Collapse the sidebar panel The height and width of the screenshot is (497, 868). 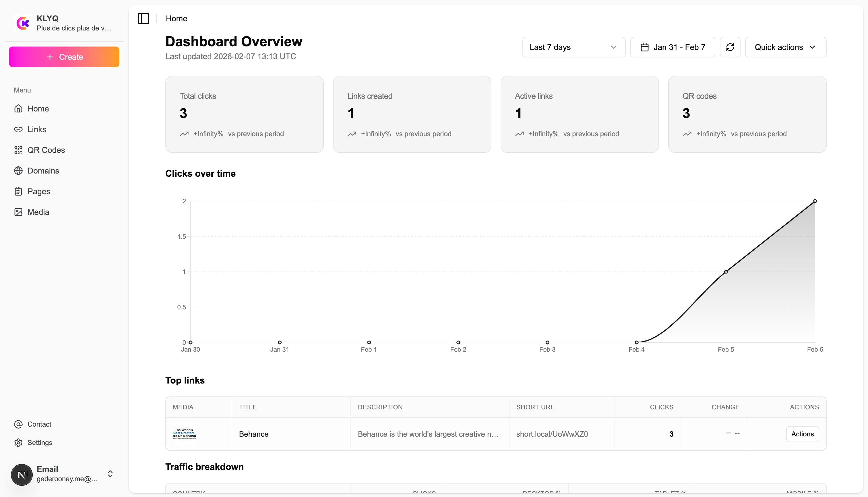[143, 19]
